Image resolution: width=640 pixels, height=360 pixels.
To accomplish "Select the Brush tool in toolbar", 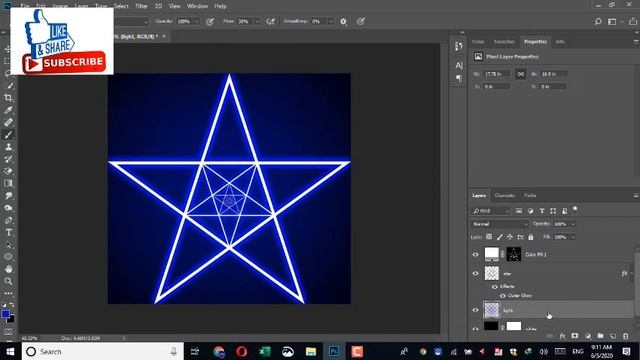I will tap(8, 135).
